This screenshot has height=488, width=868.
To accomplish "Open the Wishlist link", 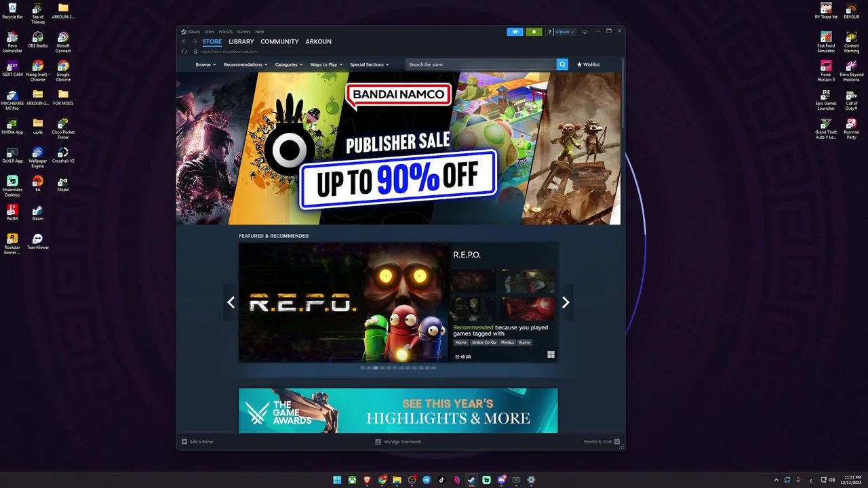I will 589,64.
